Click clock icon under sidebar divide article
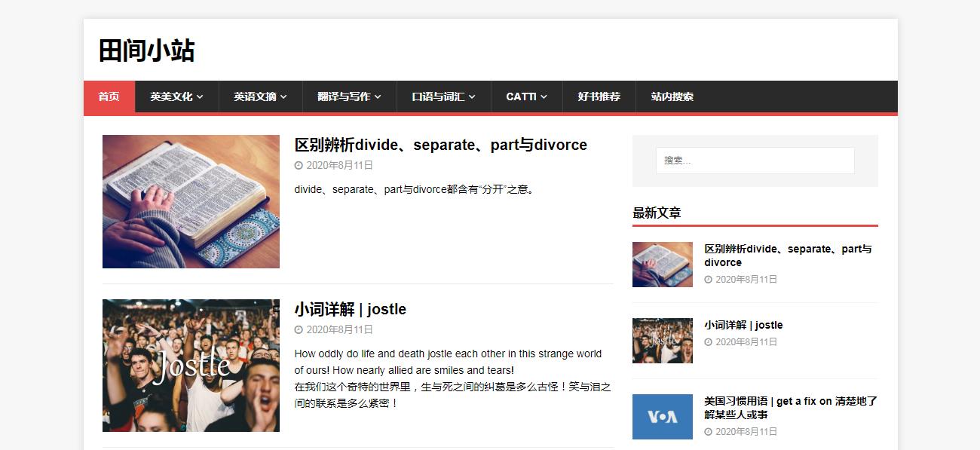The image size is (980, 450). click(x=708, y=280)
